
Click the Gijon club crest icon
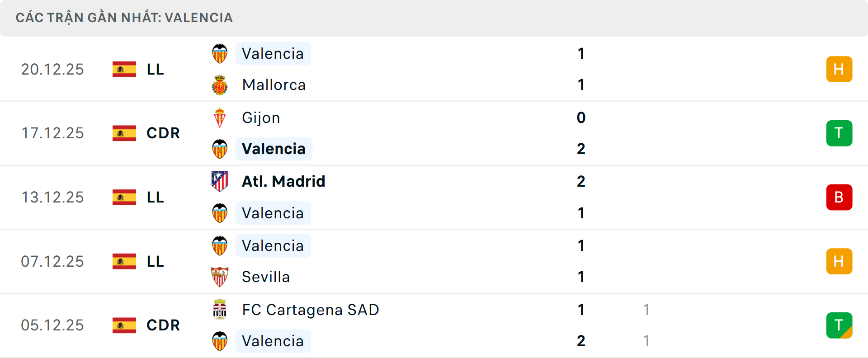point(220,118)
